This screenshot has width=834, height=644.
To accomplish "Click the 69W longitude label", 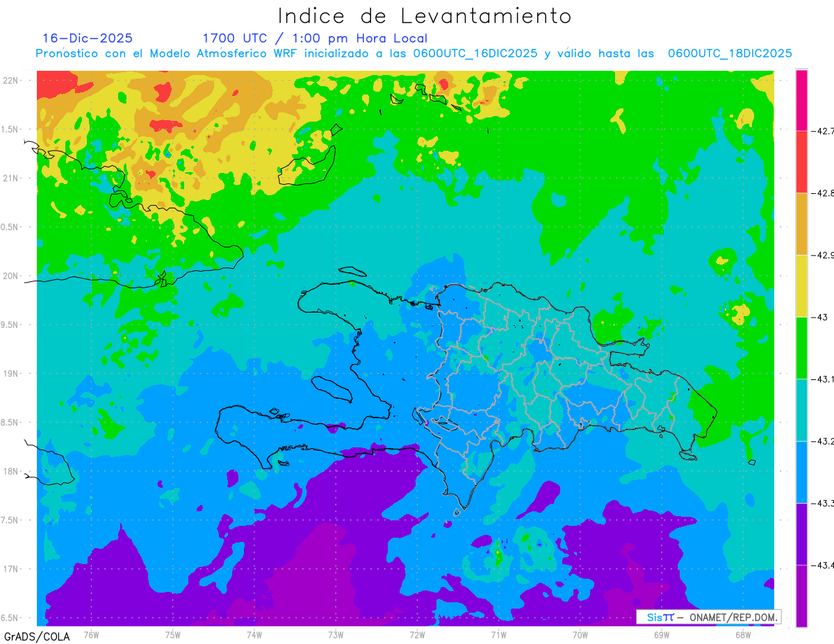I will pos(662,634).
